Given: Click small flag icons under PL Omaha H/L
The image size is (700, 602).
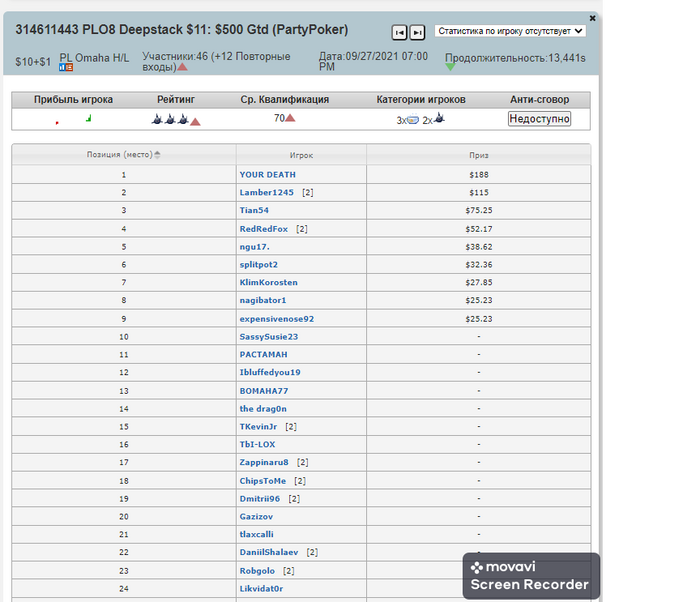Looking at the screenshot, I should [66, 67].
